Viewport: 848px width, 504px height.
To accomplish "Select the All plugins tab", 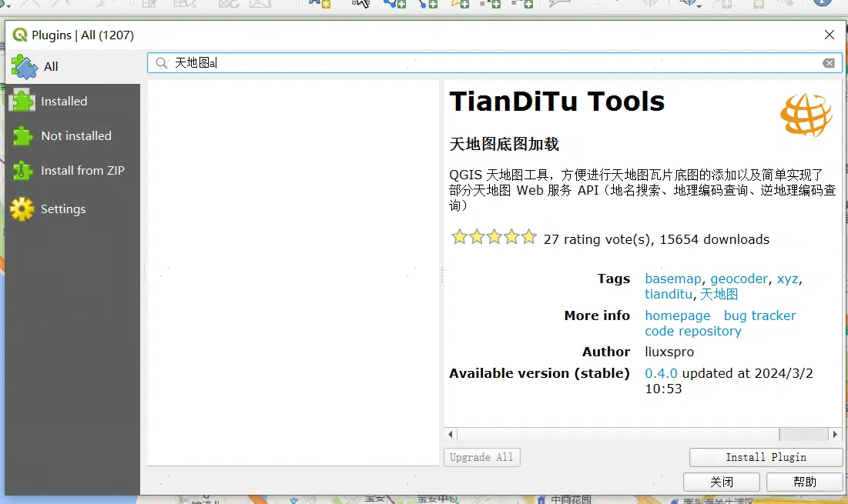I will point(73,66).
